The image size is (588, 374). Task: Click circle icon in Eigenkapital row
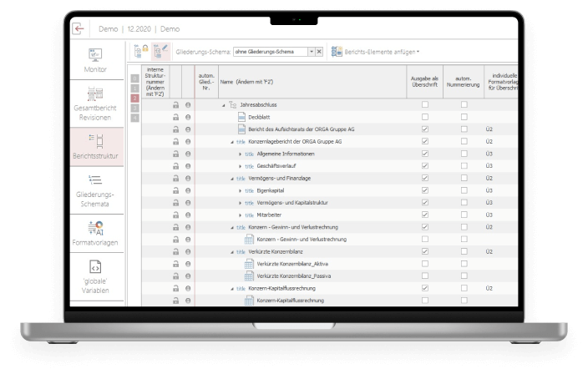click(188, 190)
